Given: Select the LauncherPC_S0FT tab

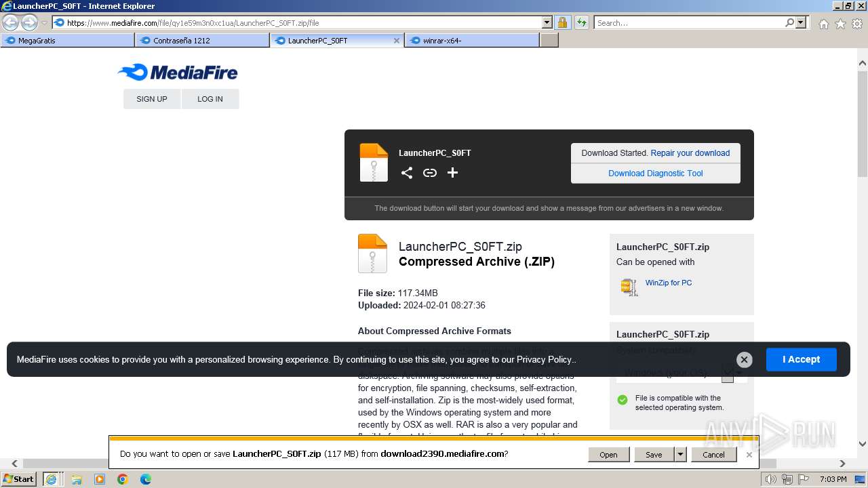Looking at the screenshot, I should pyautogui.click(x=337, y=41).
